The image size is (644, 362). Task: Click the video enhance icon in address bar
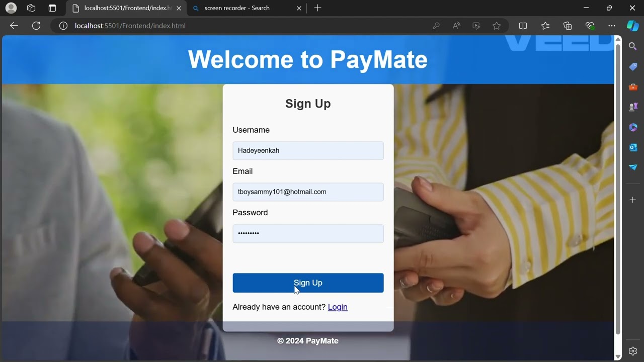coord(476,26)
